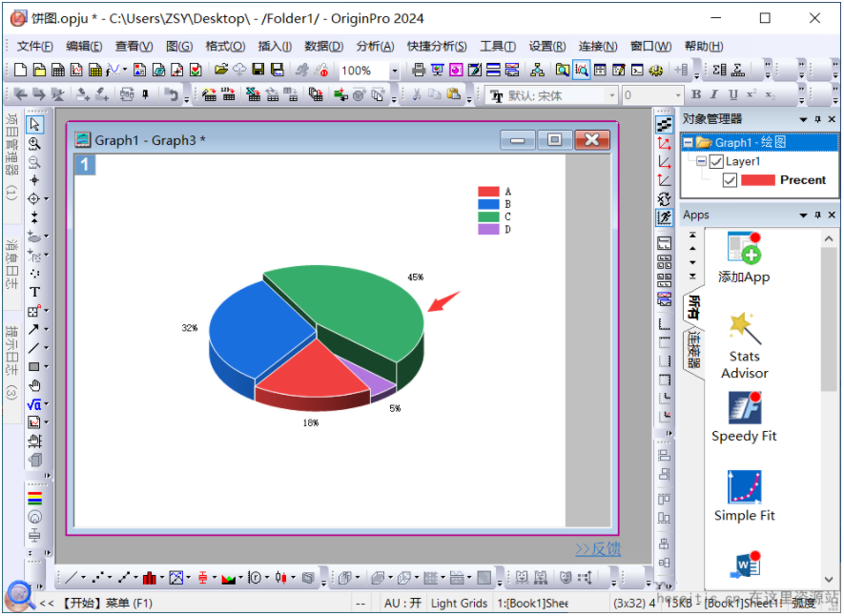This screenshot has width=844, height=616.
Task: Open the Code Builder gear icon
Action: [655, 70]
